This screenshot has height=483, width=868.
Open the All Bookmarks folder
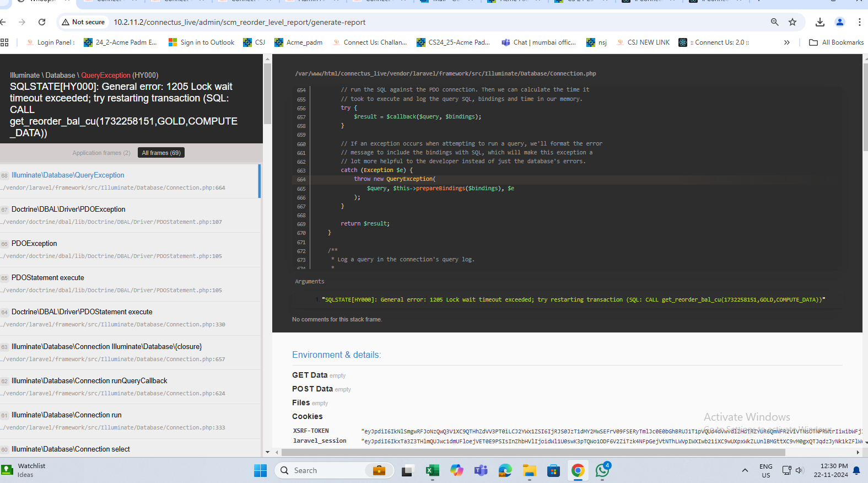pyautogui.click(x=836, y=42)
